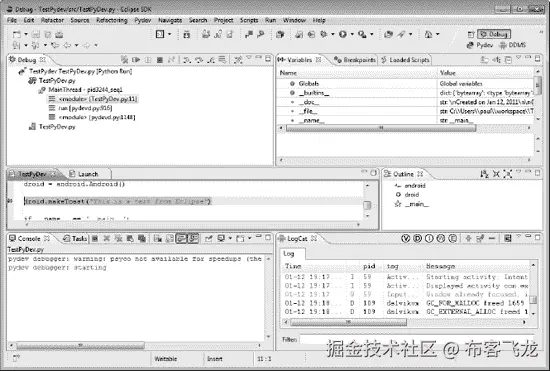Viewport: 550px width, 371px height.
Task: Click Collapse All icon in Variables view
Action: click(508, 60)
